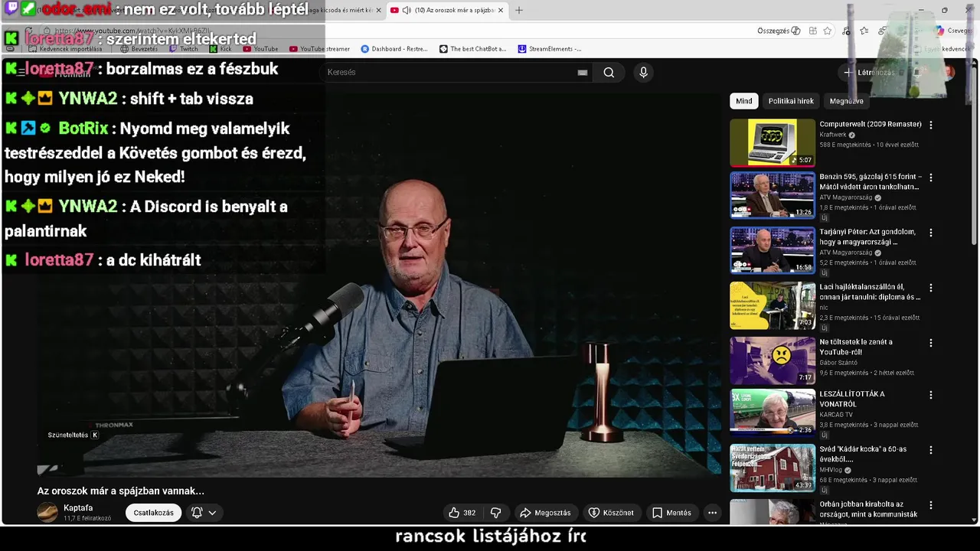The height and width of the screenshot is (551, 980).
Task: Open options menu for LESZÁLLÍTOTTÁK A VONATRÓL video
Action: coord(931,395)
